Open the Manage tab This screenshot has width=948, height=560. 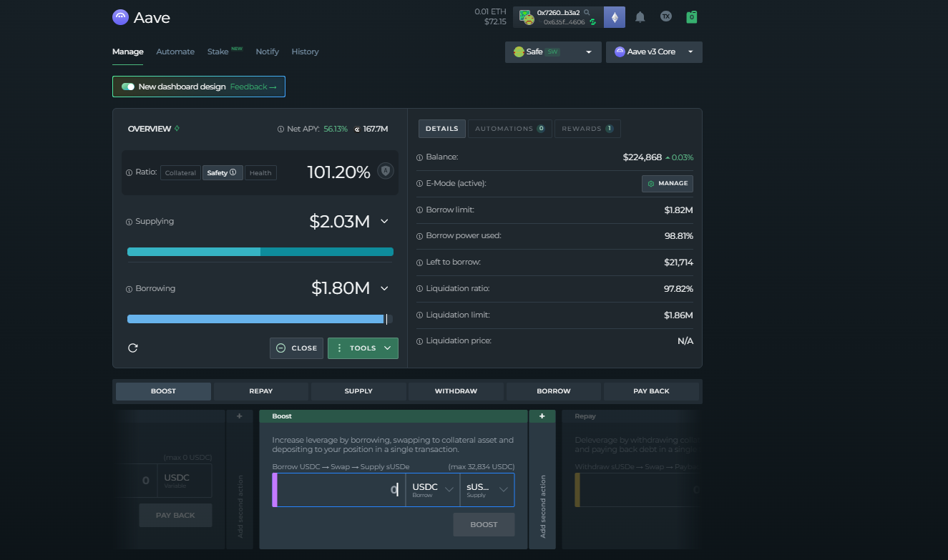coord(128,51)
